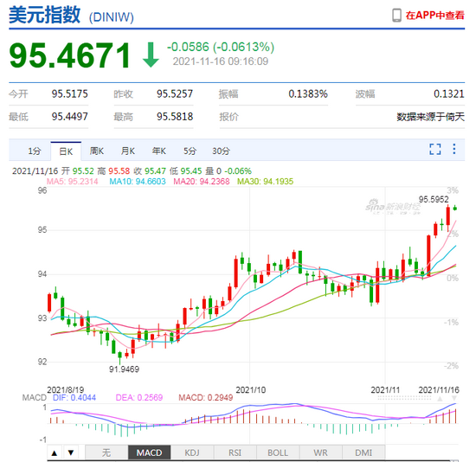Click the change value -0.0586 (-0.0613%)
The width and height of the screenshot is (476, 462).
pos(221,47)
